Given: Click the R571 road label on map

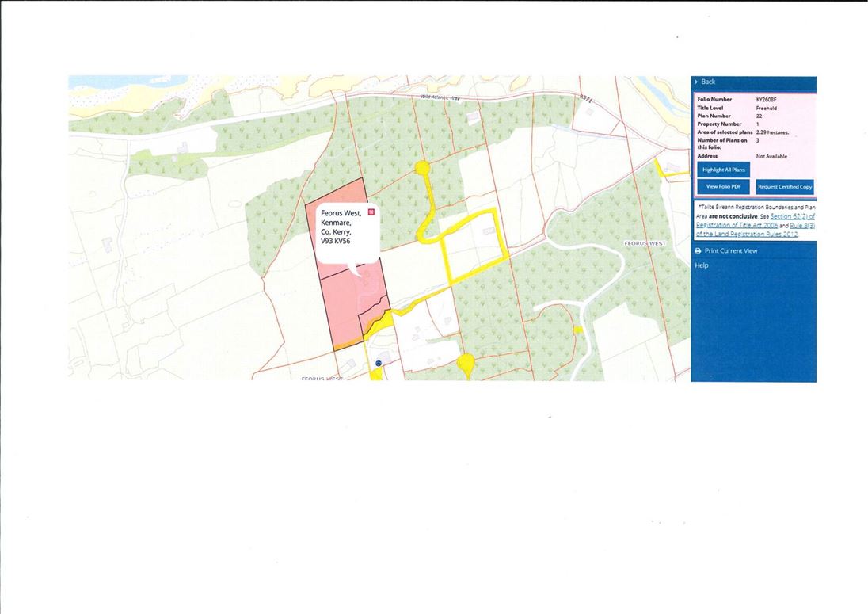Looking at the screenshot, I should (587, 98).
